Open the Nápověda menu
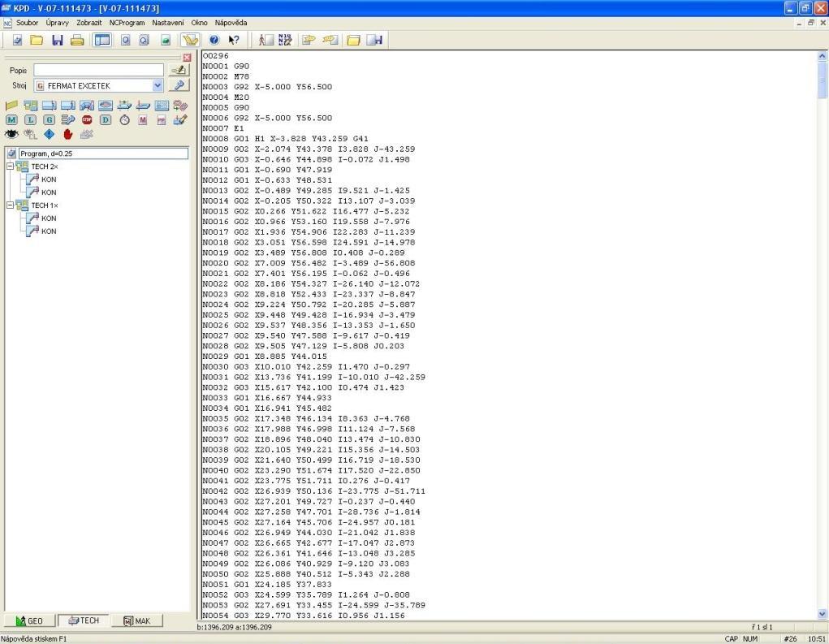829x644 pixels. pyautogui.click(x=231, y=23)
